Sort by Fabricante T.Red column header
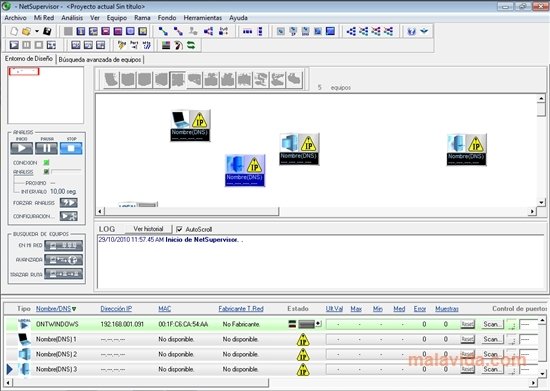This screenshot has width=550, height=391. [241, 309]
